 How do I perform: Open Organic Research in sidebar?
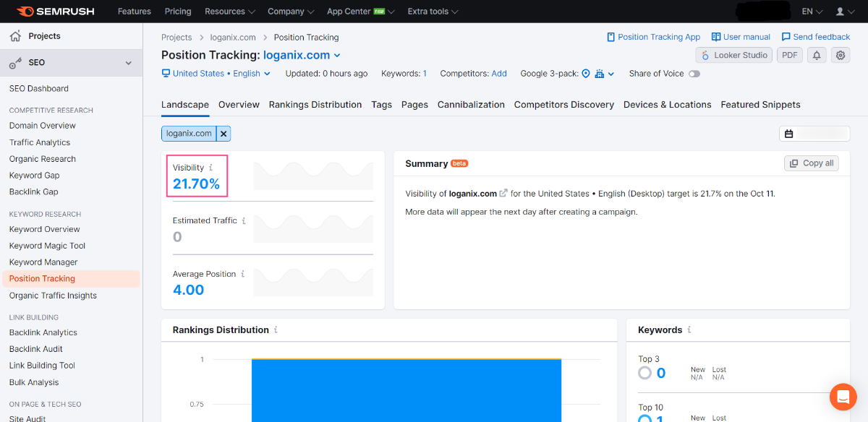point(43,159)
